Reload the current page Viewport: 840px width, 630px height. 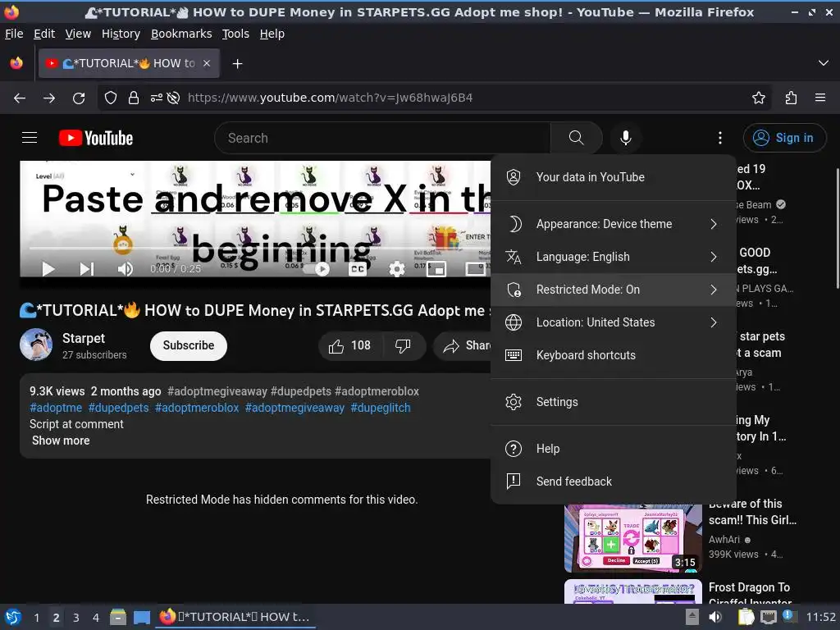pos(79,98)
